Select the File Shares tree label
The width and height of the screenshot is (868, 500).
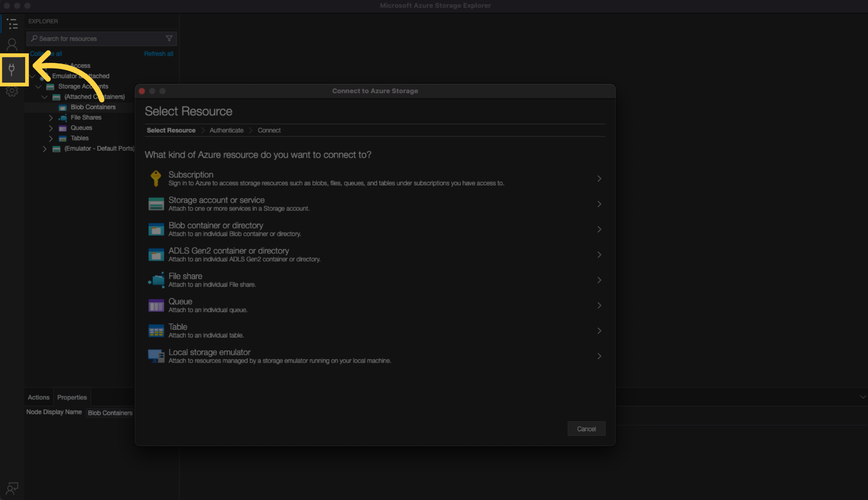pos(86,118)
